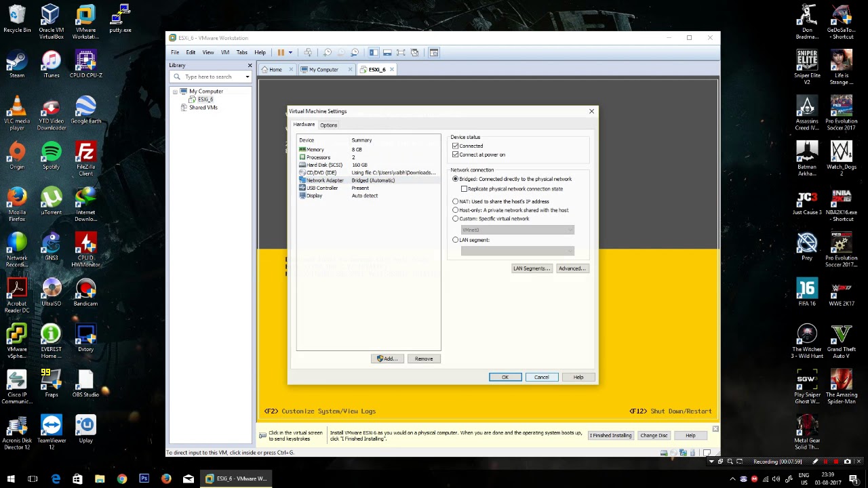868x488 pixels.
Task: Select the NAT network option
Action: click(455, 201)
